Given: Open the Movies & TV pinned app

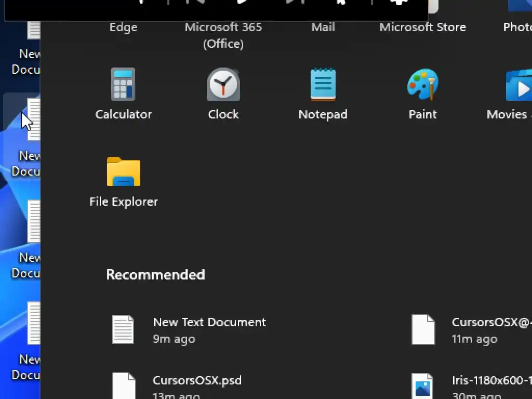Looking at the screenshot, I should point(510,94).
